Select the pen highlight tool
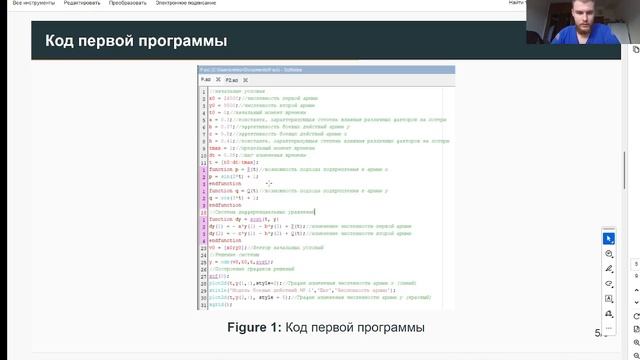640x360 pixels. point(609,269)
